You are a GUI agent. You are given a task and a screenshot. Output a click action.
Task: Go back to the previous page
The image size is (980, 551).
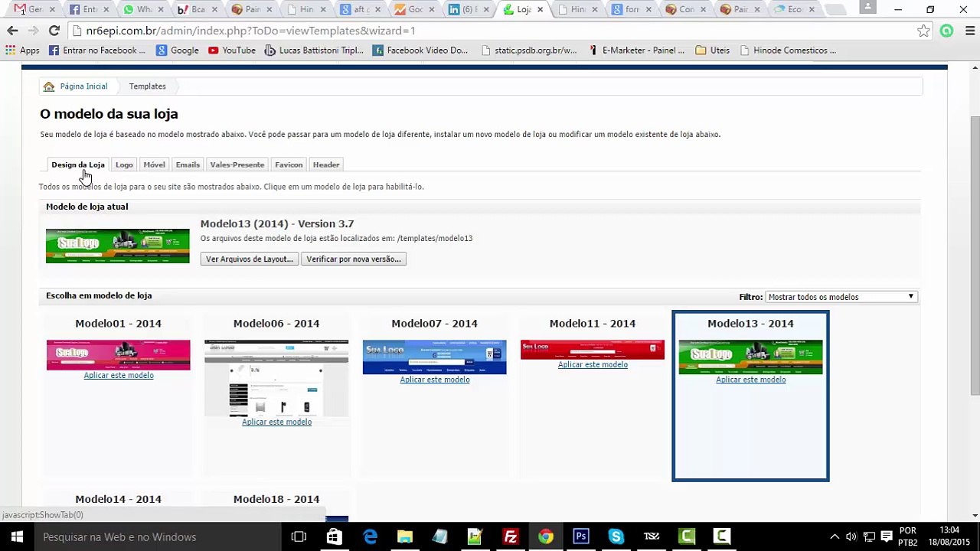coord(12,31)
